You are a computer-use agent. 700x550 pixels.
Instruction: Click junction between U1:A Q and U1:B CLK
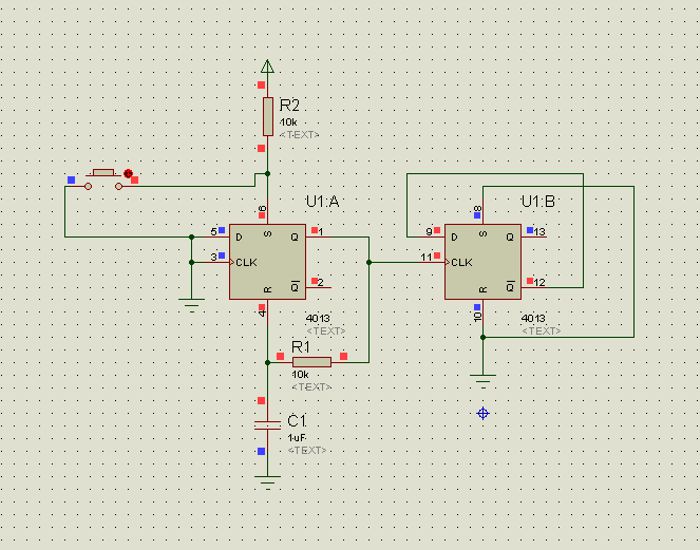click(369, 262)
